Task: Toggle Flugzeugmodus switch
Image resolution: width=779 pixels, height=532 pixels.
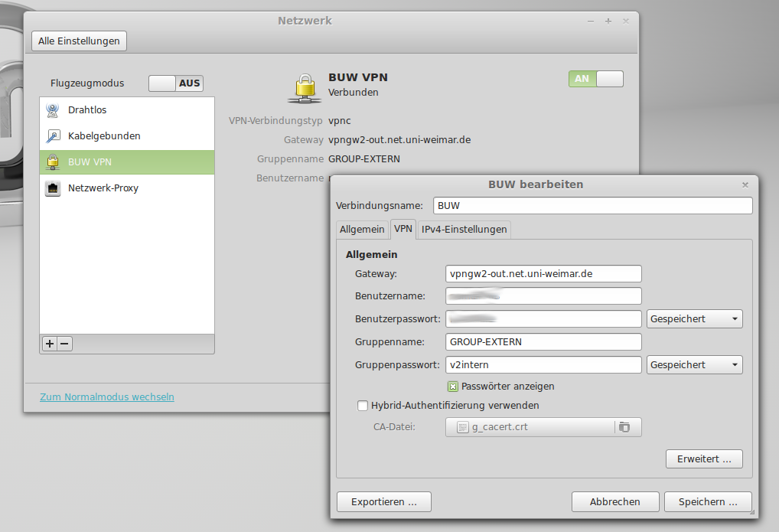Action: (x=176, y=83)
